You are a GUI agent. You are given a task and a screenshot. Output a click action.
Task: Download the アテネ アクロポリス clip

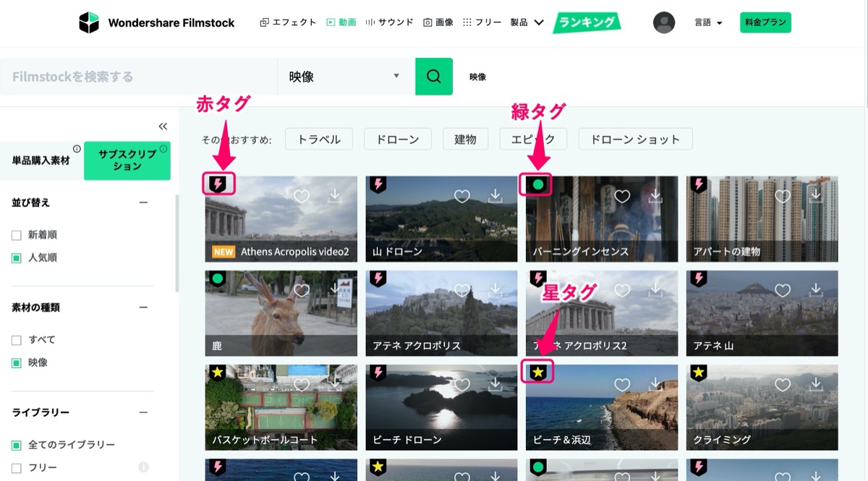495,289
